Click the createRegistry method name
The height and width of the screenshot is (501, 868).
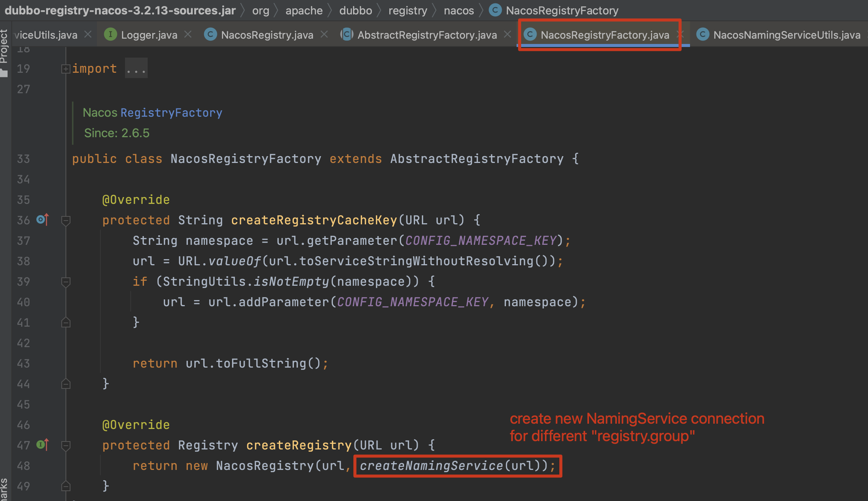(x=299, y=445)
